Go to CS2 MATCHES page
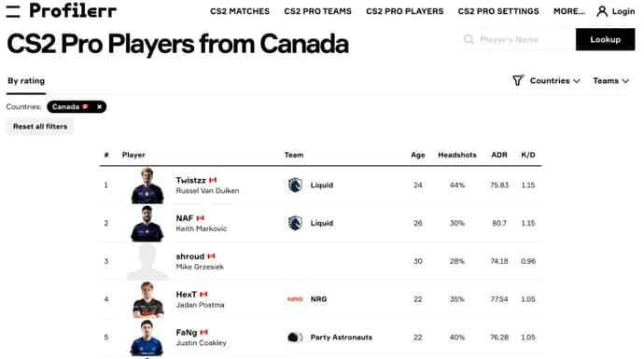Image resolution: width=644 pixels, height=359 pixels. pyautogui.click(x=240, y=11)
